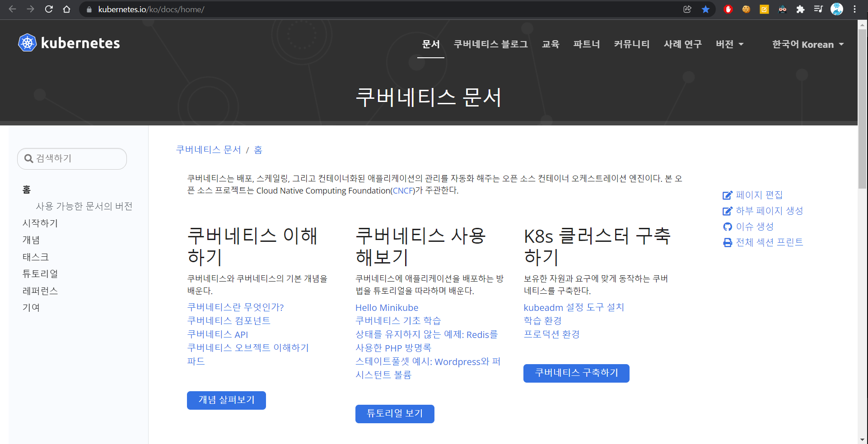
Task: Click the search magnifier icon in sidebar
Action: [29, 158]
